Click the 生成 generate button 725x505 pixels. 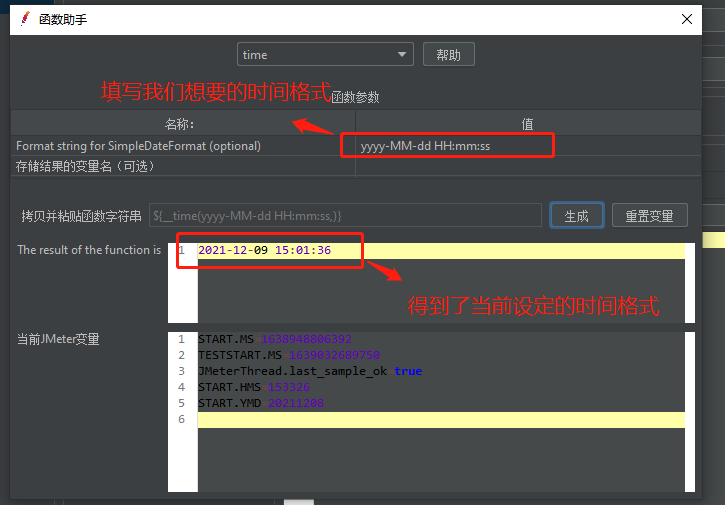coord(577,216)
